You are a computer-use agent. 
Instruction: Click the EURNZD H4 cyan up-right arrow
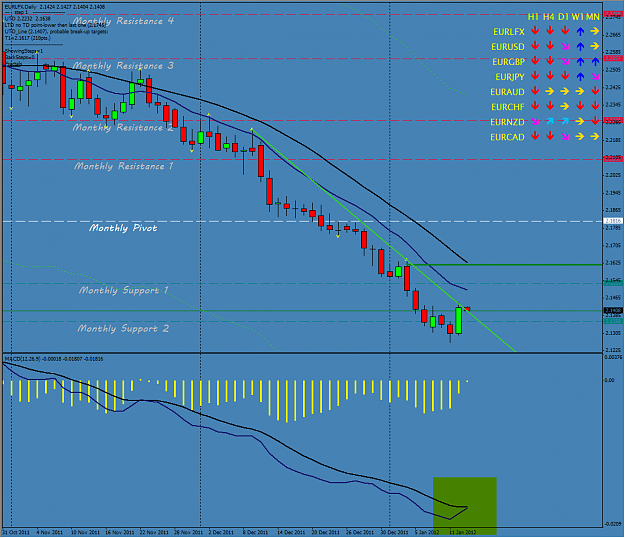(x=550, y=122)
